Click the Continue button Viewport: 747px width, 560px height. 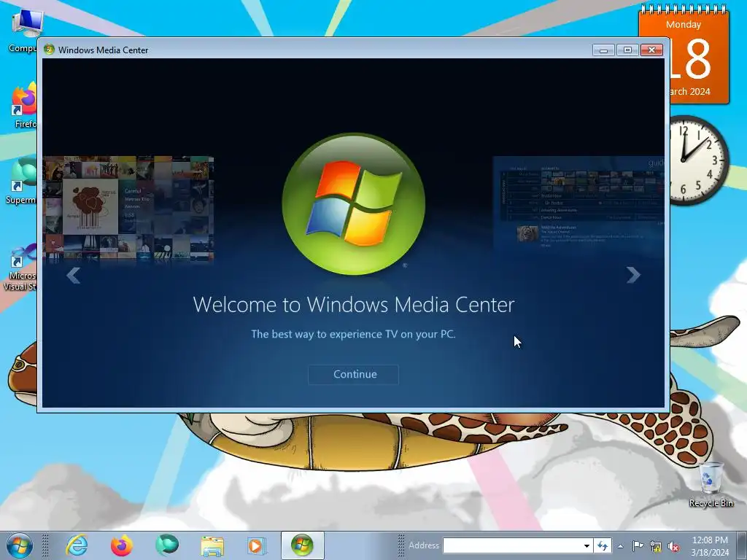pyautogui.click(x=354, y=374)
